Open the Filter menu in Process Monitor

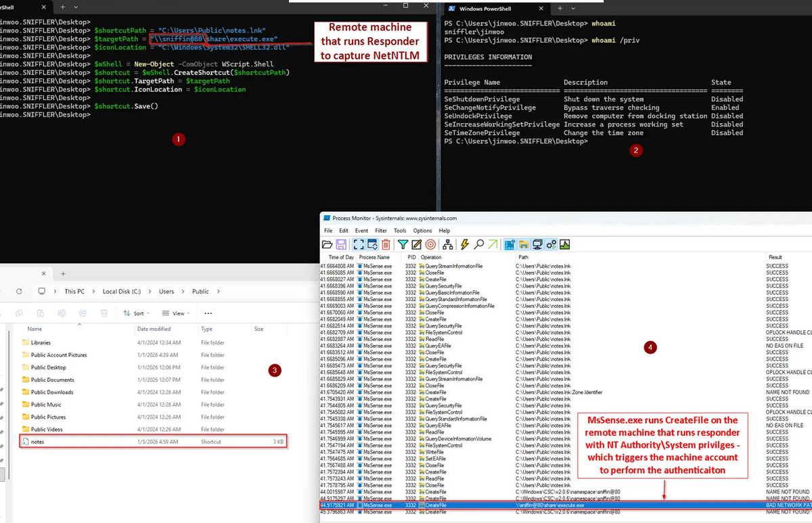[x=382, y=231]
